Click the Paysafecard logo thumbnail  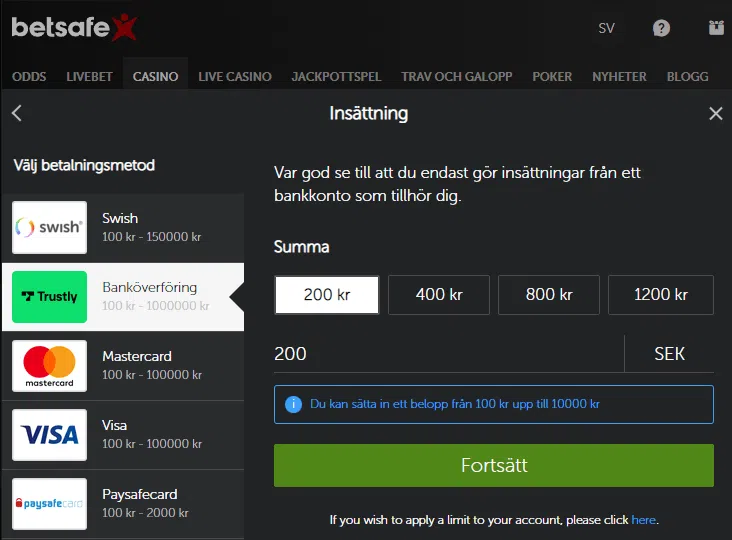point(49,504)
